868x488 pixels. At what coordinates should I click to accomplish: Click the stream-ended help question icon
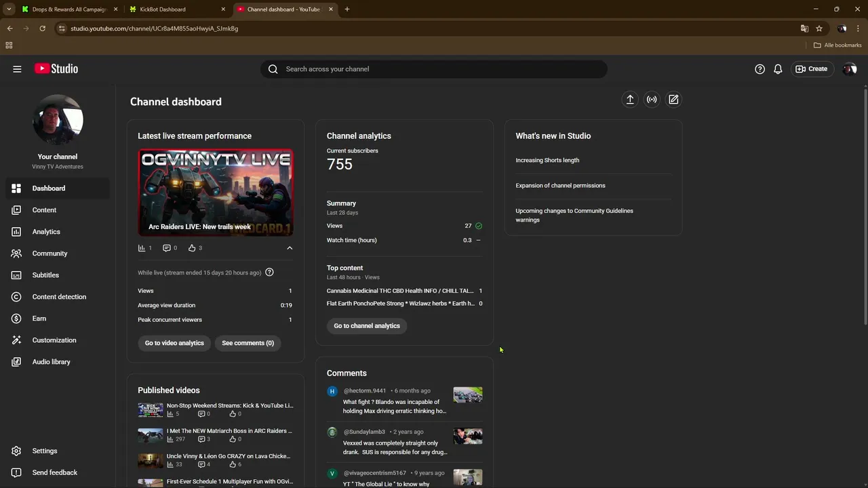[269, 272]
